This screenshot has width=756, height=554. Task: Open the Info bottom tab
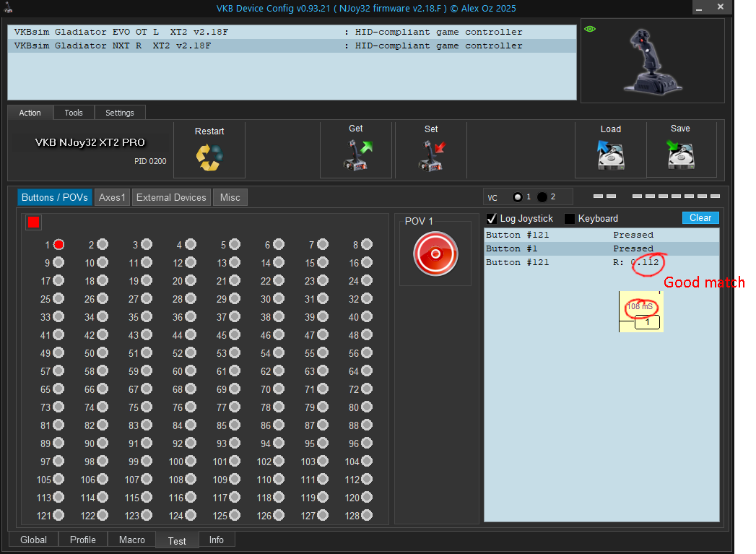tap(217, 540)
